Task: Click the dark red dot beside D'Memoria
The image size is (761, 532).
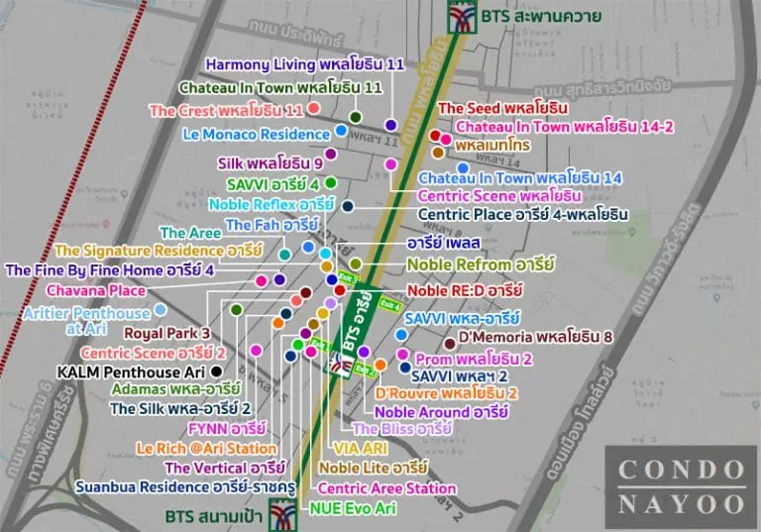Action: coord(450,344)
